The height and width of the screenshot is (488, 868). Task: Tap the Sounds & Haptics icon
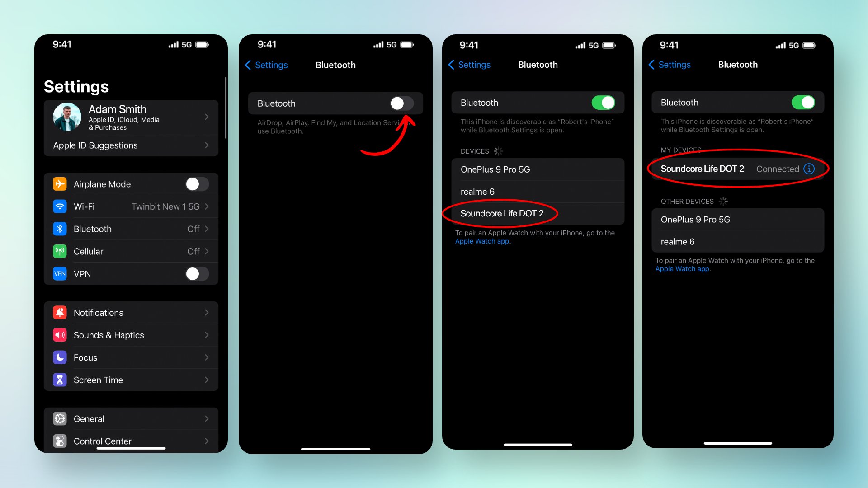(60, 335)
